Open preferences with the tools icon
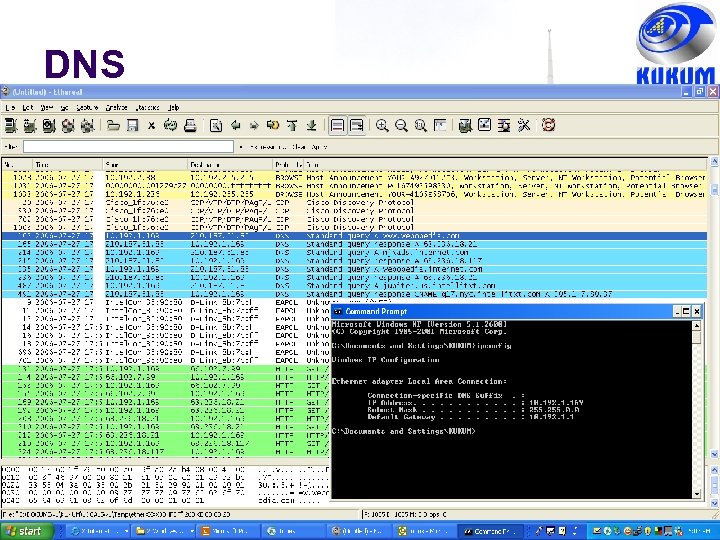The image size is (720, 540). pyautogui.click(x=523, y=125)
